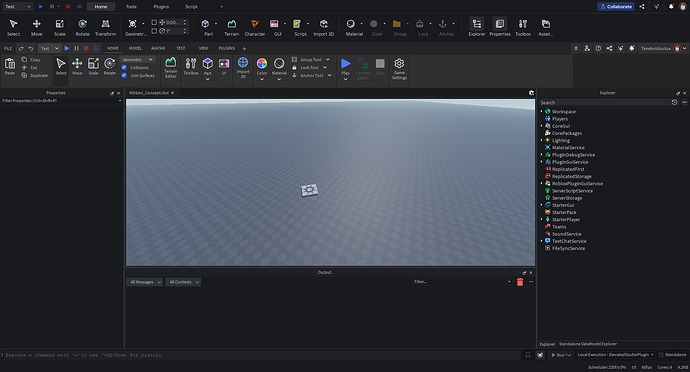Switch to the Tools tab in top bar
Viewport: 690px width, 372px height.
point(131,7)
